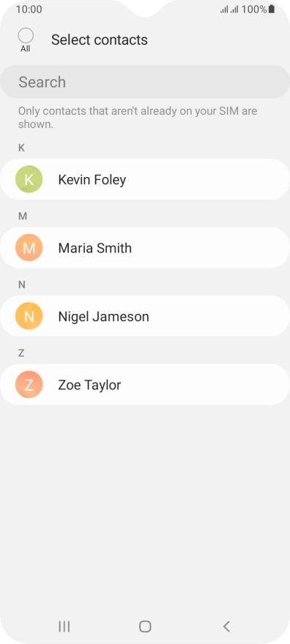The height and width of the screenshot is (644, 290).
Task: Tap the yellow N avatar icon
Action: 29,316
